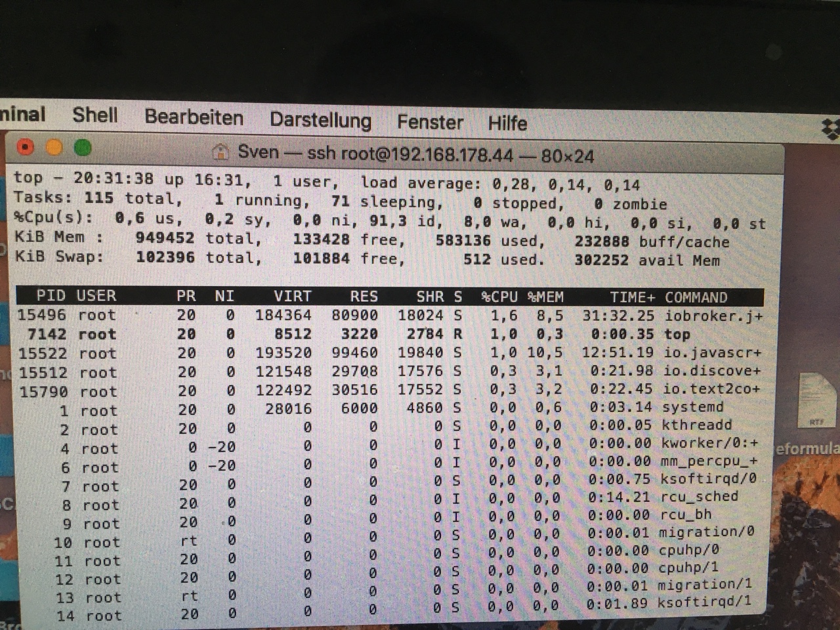Select the systemd process command
The width and height of the screenshot is (840, 630).
[x=693, y=408]
